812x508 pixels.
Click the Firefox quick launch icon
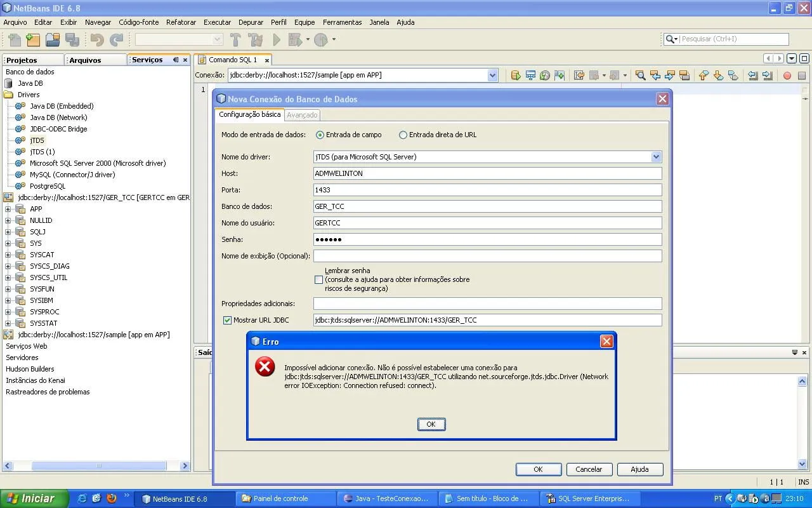pyautogui.click(x=112, y=498)
